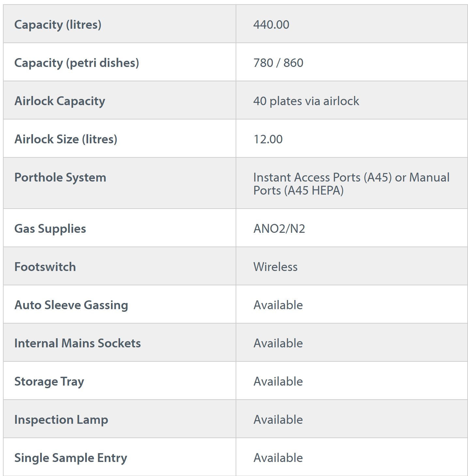Select the 12.00 airlock size value
Image resolution: width=468 pixels, height=476 pixels.
click(268, 139)
